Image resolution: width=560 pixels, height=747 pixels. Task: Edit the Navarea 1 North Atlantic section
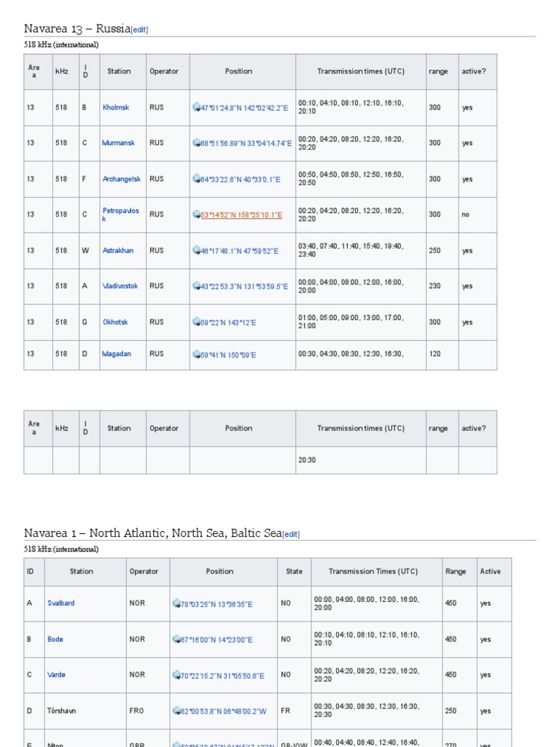pyautogui.click(x=291, y=534)
